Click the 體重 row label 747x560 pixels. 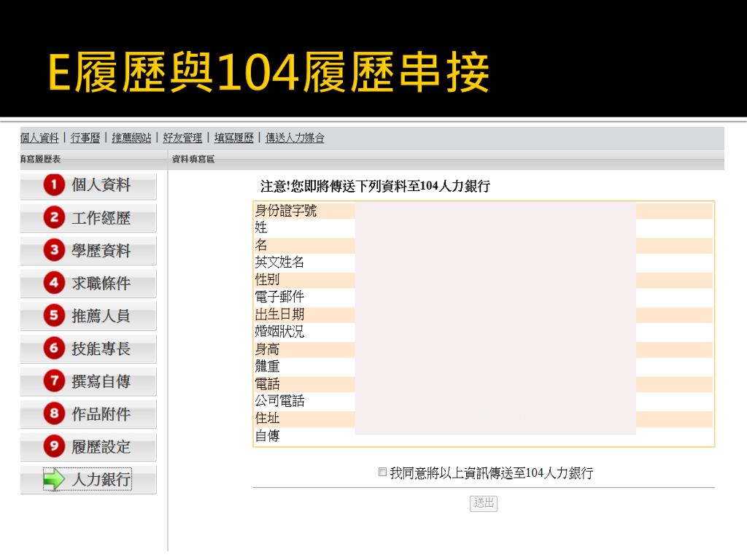pos(267,366)
